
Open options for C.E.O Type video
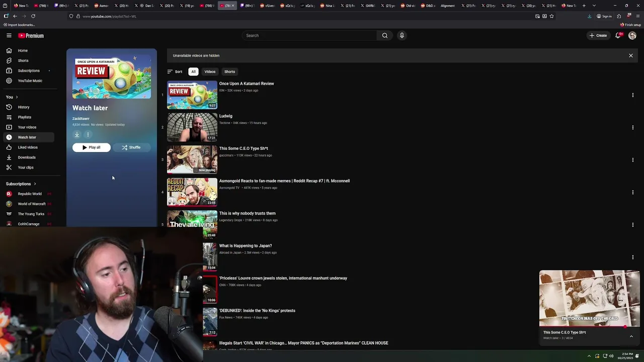(633, 160)
